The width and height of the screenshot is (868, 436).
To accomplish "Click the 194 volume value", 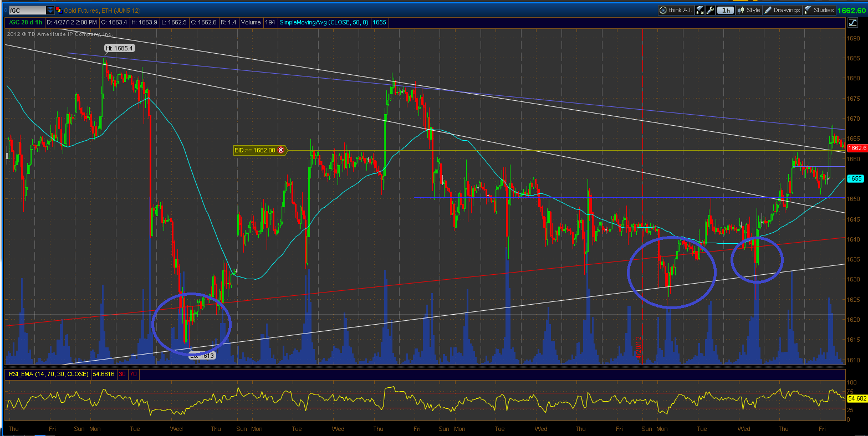I will tap(270, 22).
